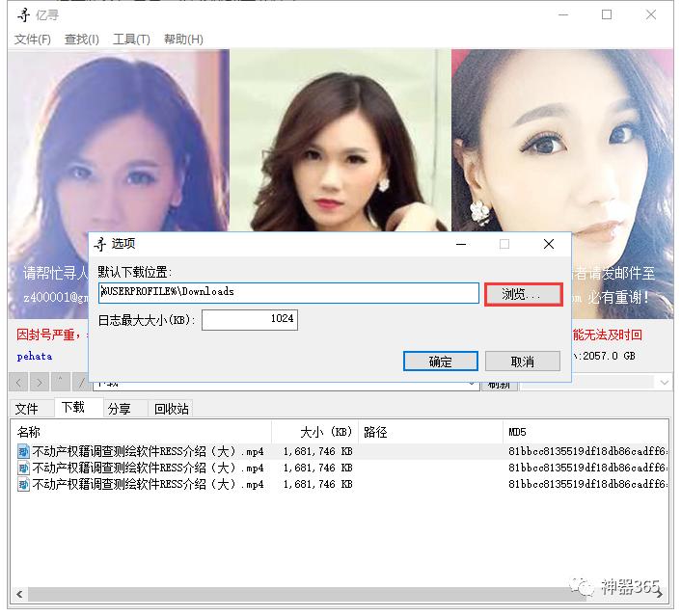Sort list by MD5 column header

coord(586,432)
